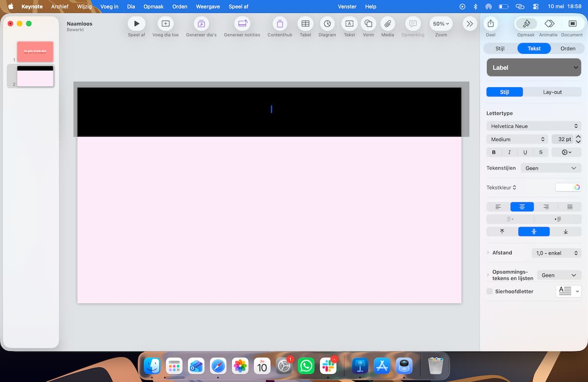Select slide 2 thumbnail
Screen dimensions: 588x382
point(35,76)
